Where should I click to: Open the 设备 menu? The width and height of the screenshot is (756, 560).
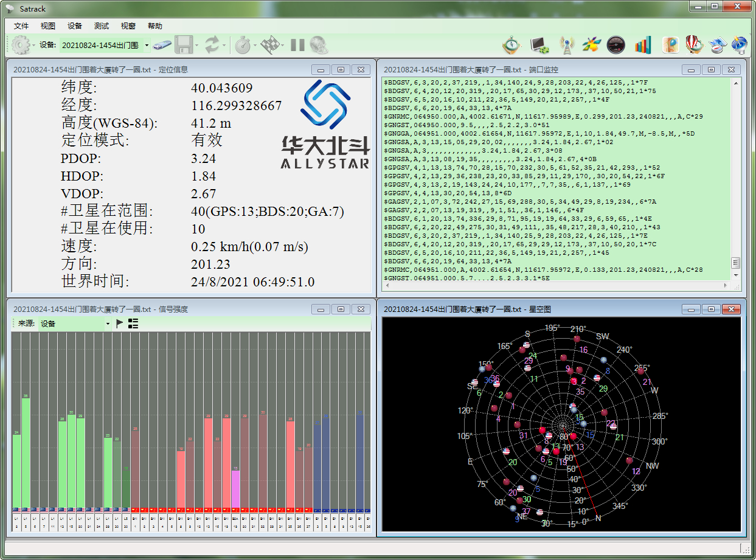click(75, 26)
